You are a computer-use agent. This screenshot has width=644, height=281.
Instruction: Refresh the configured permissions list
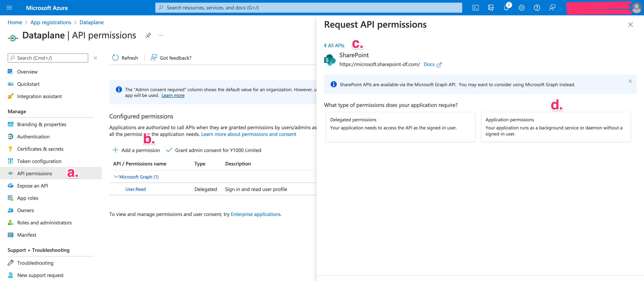tap(125, 58)
